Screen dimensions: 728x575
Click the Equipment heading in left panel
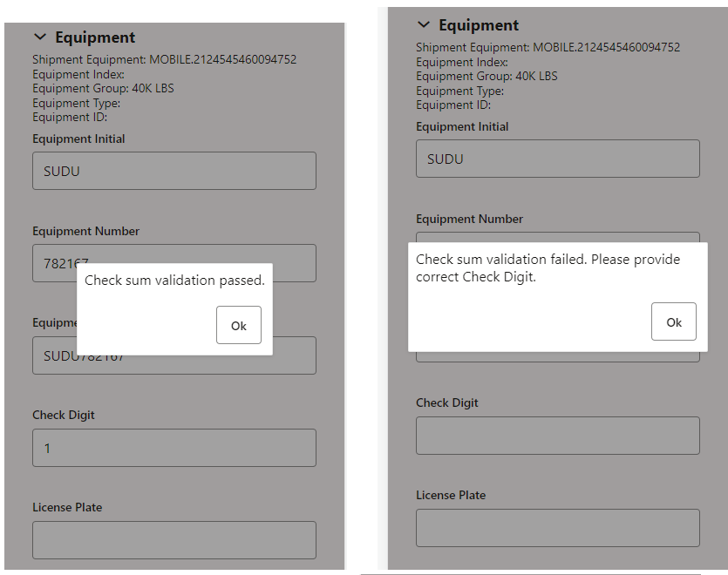click(95, 37)
